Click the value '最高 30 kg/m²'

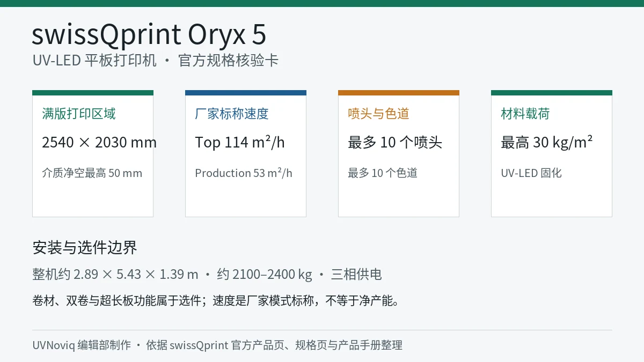pos(547,142)
